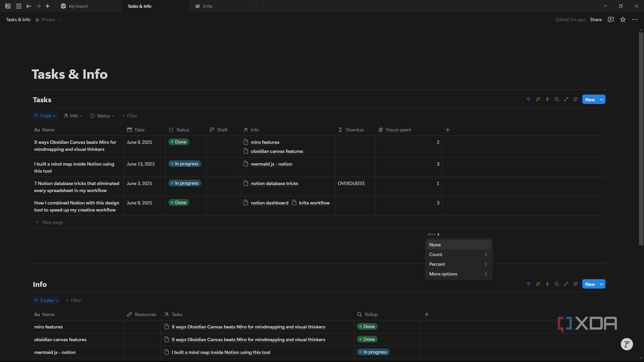This screenshot has width=644, height=362.
Task: Expand the 2 rules filter dropdown
Action: click(46, 300)
